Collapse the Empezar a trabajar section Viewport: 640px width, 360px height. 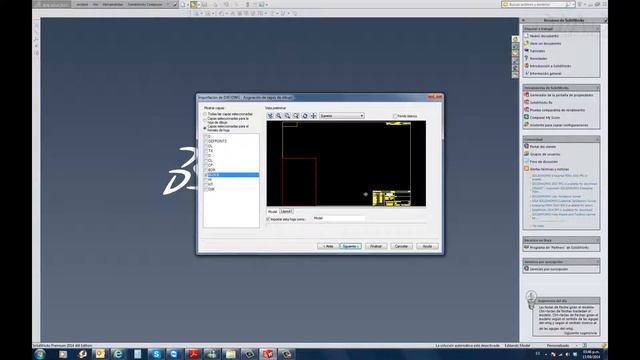[x=598, y=29]
